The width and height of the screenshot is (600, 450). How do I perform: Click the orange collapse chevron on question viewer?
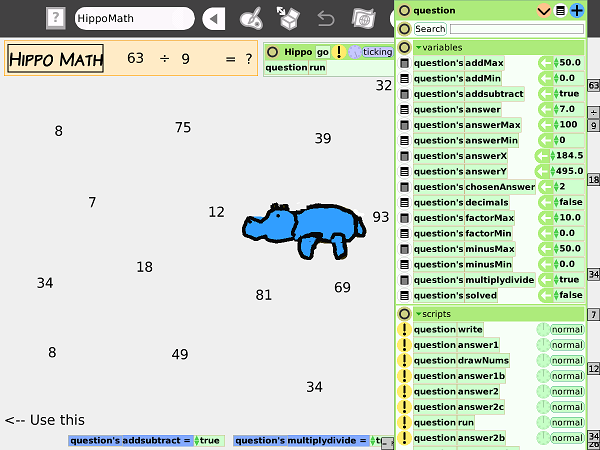(x=544, y=11)
